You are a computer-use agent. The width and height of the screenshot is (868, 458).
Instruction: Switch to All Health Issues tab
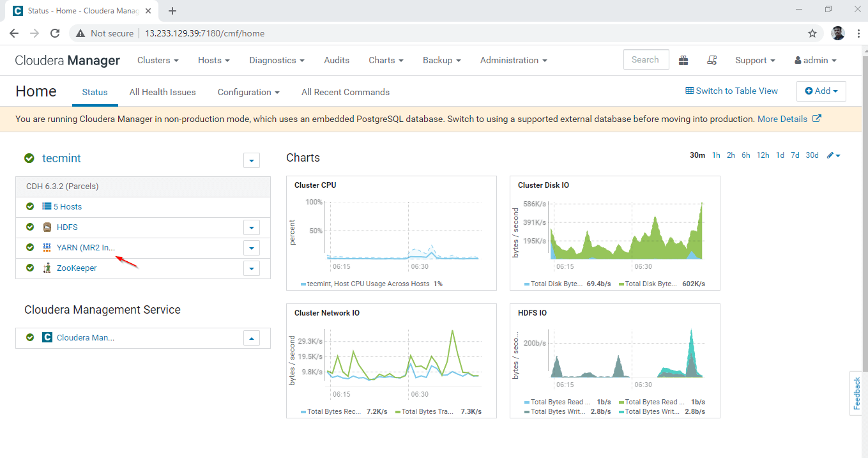(162, 92)
